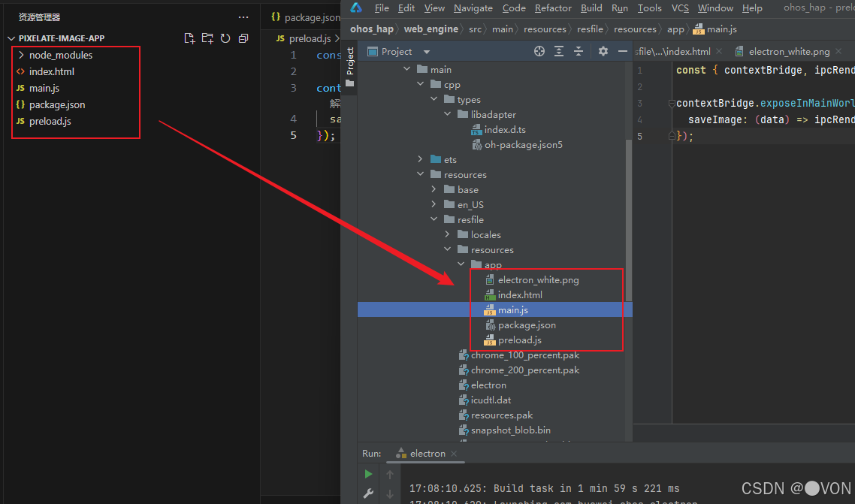Image resolution: width=855 pixels, height=504 pixels.
Task: Click ohos_hap in the breadcrumb
Action: (x=371, y=29)
